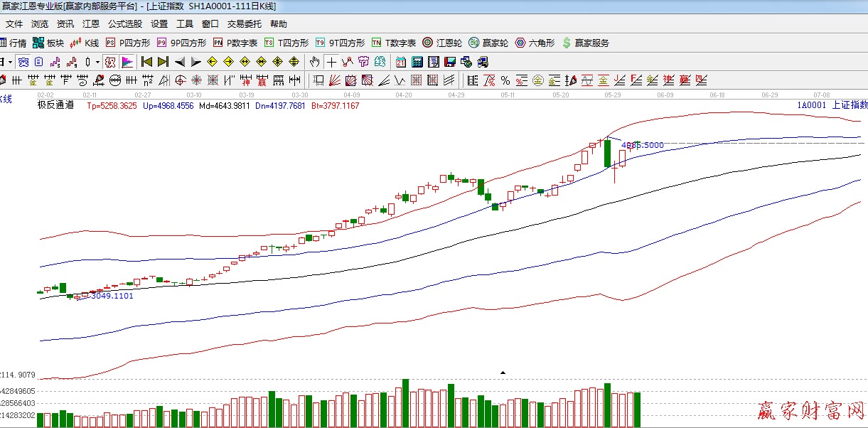This screenshot has width=868, height=428.
Task: Click the 4985.5000 price label on chart
Action: pyautogui.click(x=643, y=145)
